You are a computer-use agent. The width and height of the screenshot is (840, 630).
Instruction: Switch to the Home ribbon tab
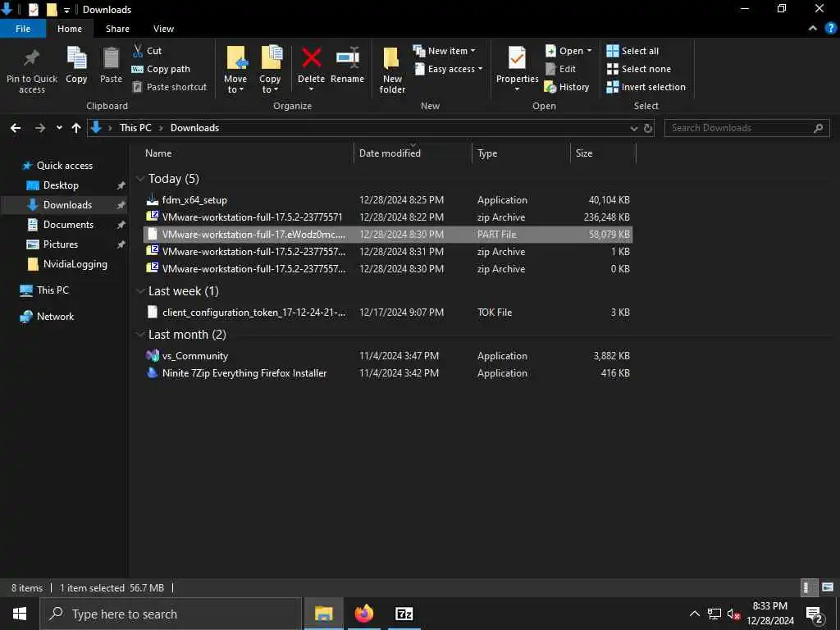coord(70,29)
